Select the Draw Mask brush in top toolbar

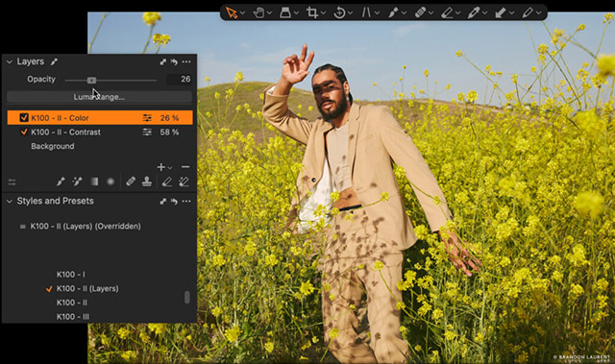393,12
